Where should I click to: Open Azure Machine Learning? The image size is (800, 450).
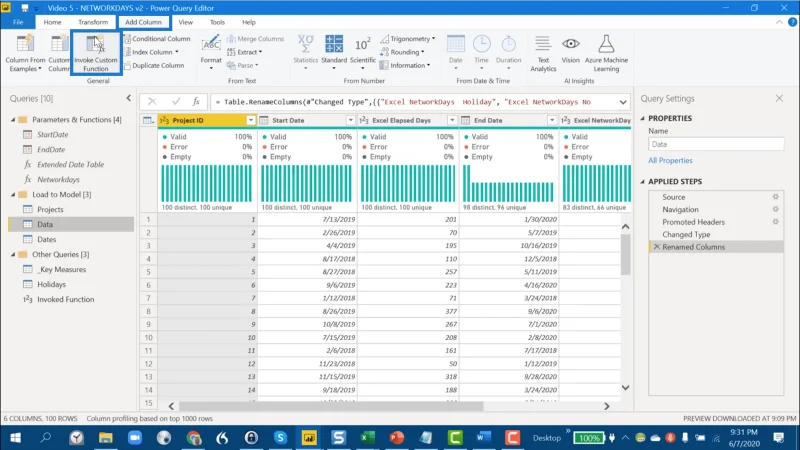click(x=606, y=53)
